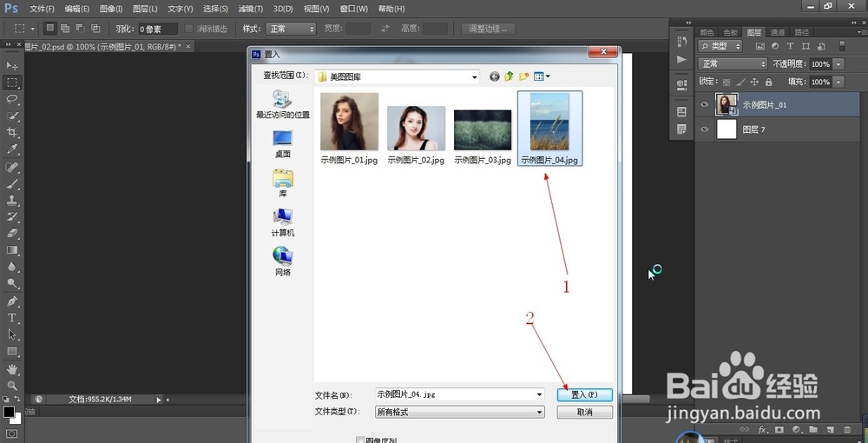Screen dimensions: 868x443
Task: Select the Crop tool
Action: point(11,132)
